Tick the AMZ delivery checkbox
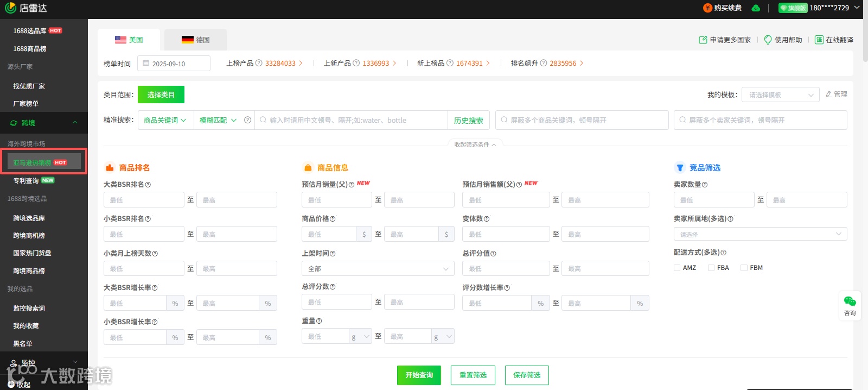 point(677,268)
